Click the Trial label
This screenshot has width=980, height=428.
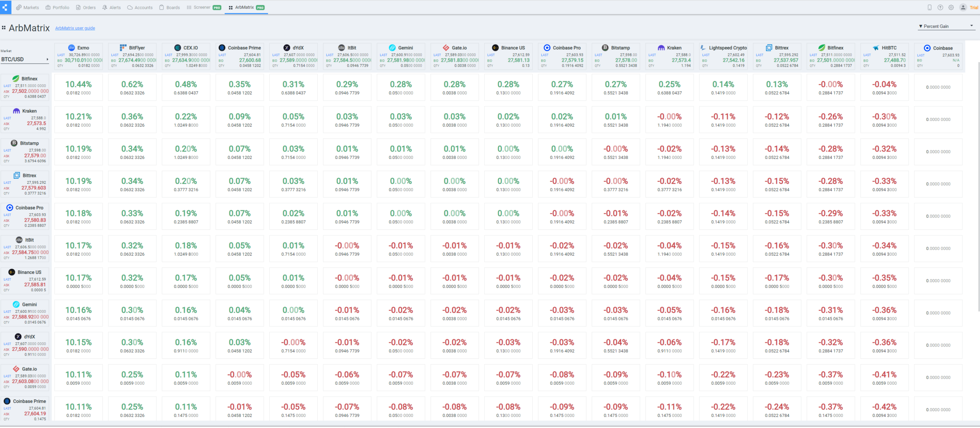click(974, 8)
